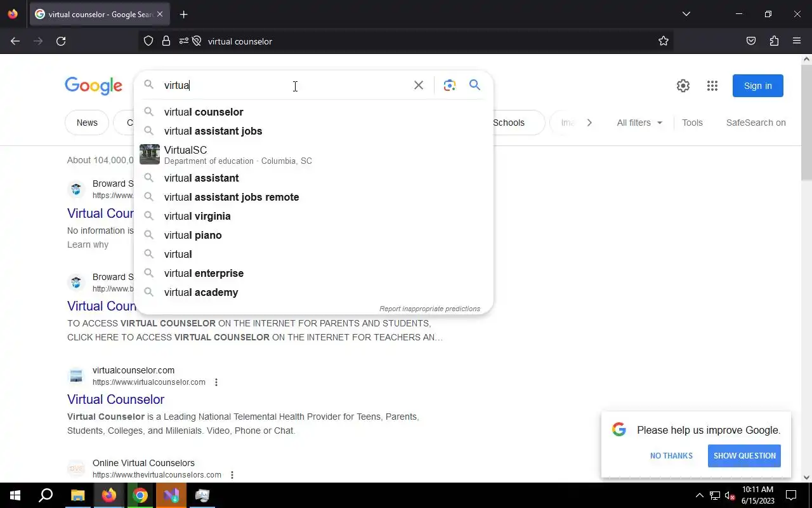This screenshot has width=812, height=508.
Task: Click the tracking protection shield icon
Action: click(x=148, y=41)
